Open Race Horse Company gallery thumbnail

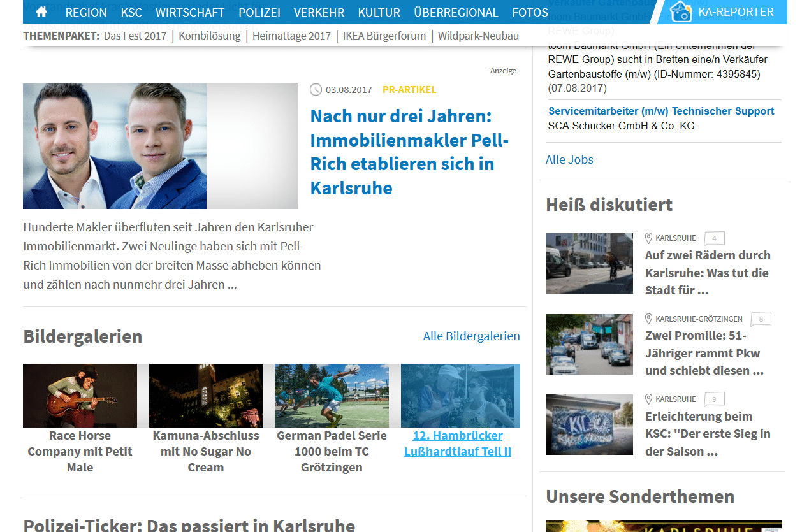click(80, 396)
